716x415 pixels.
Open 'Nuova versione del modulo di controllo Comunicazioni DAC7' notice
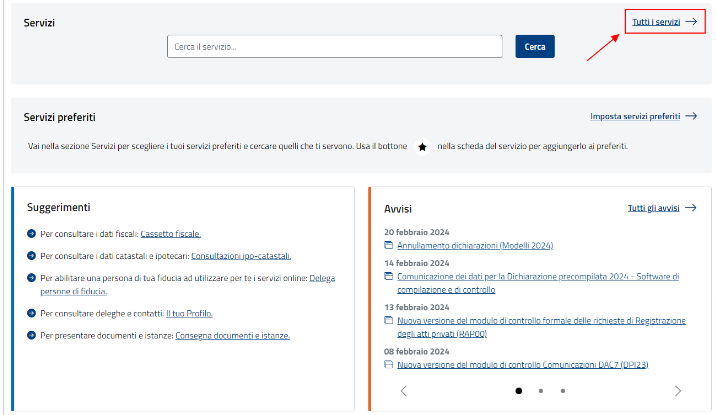(522, 365)
